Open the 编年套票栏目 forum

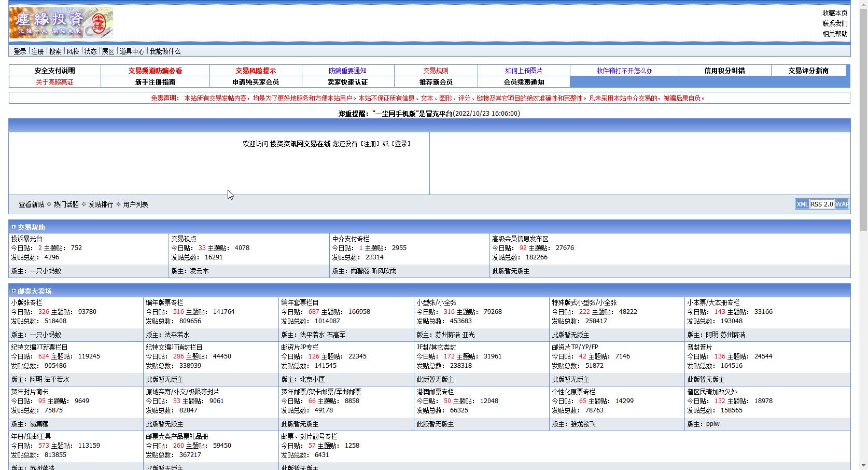click(300, 302)
